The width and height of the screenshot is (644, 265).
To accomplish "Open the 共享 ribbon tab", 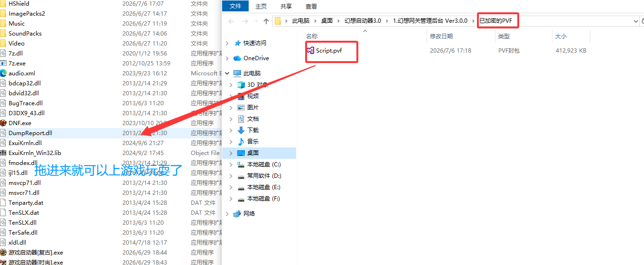I will 286,7.
